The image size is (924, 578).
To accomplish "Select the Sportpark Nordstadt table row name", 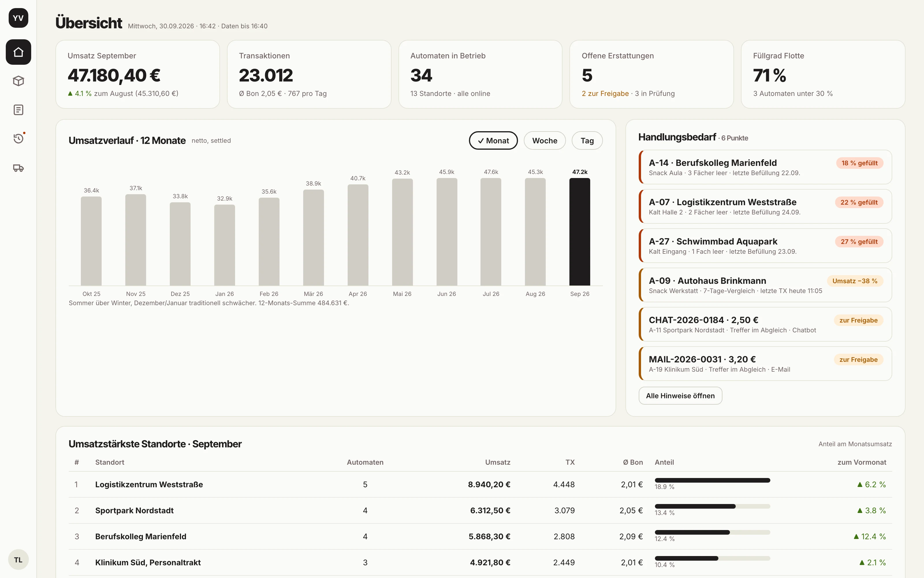I will click(134, 510).
